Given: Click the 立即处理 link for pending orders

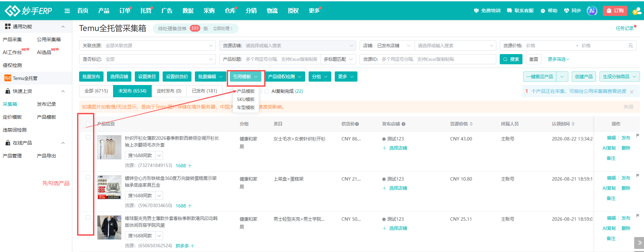Looking at the screenshot, I should coord(223,29).
